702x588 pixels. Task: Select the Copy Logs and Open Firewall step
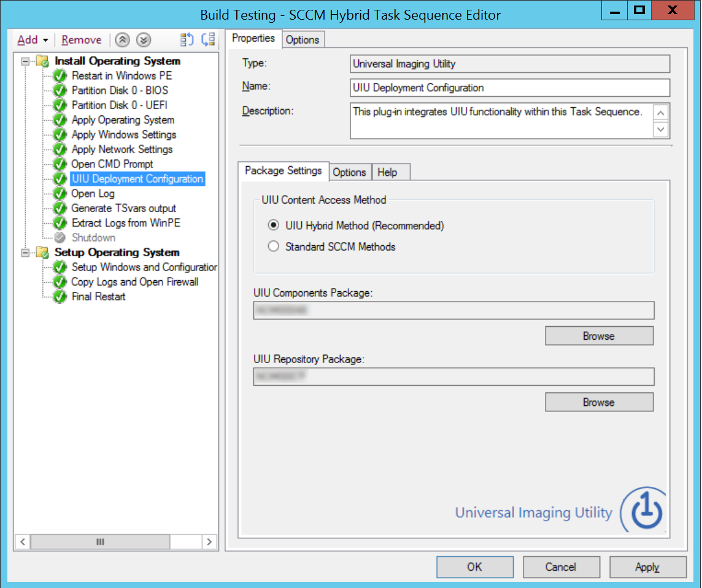click(x=135, y=282)
